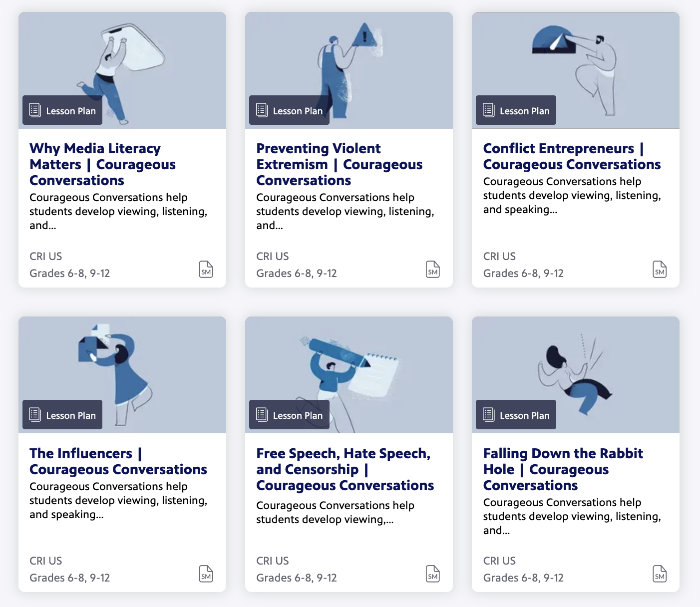Open Conflict Entrepreneurs lesson title

click(x=572, y=156)
